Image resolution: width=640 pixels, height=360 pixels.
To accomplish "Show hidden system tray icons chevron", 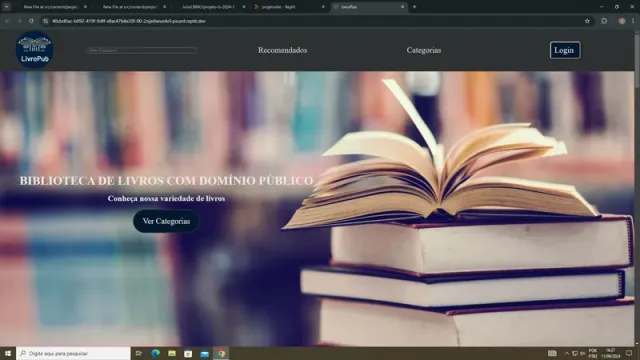I will pyautogui.click(x=567, y=353).
